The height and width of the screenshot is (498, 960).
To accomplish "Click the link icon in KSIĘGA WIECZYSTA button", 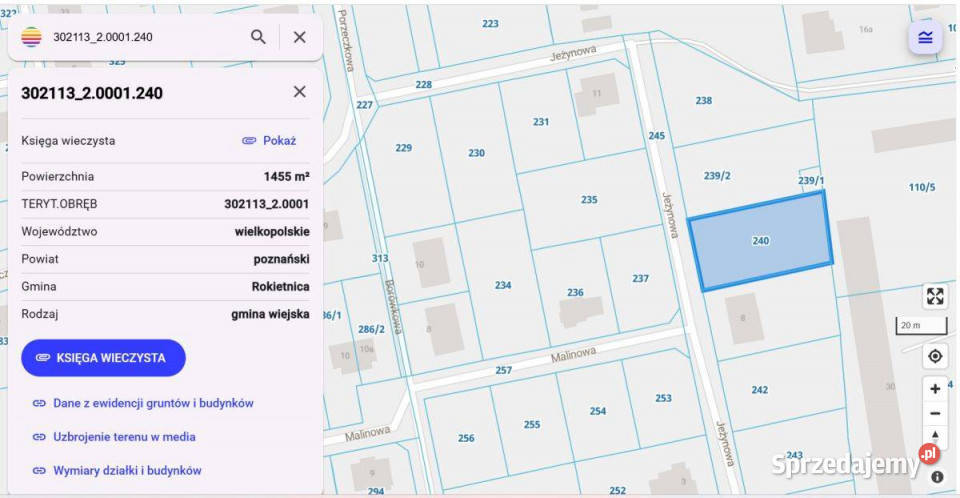I will pos(42,358).
